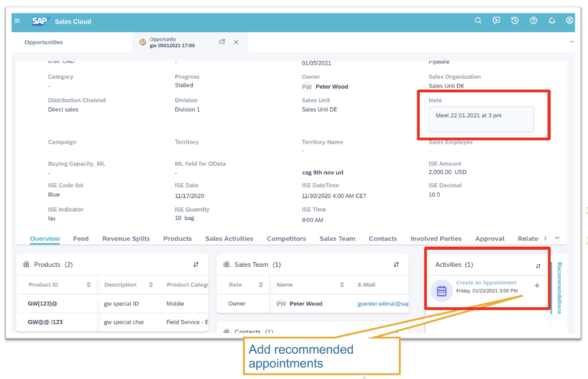The width and height of the screenshot is (588, 379).
Task: Click the opportunity icon in tab header
Action: coord(142,42)
